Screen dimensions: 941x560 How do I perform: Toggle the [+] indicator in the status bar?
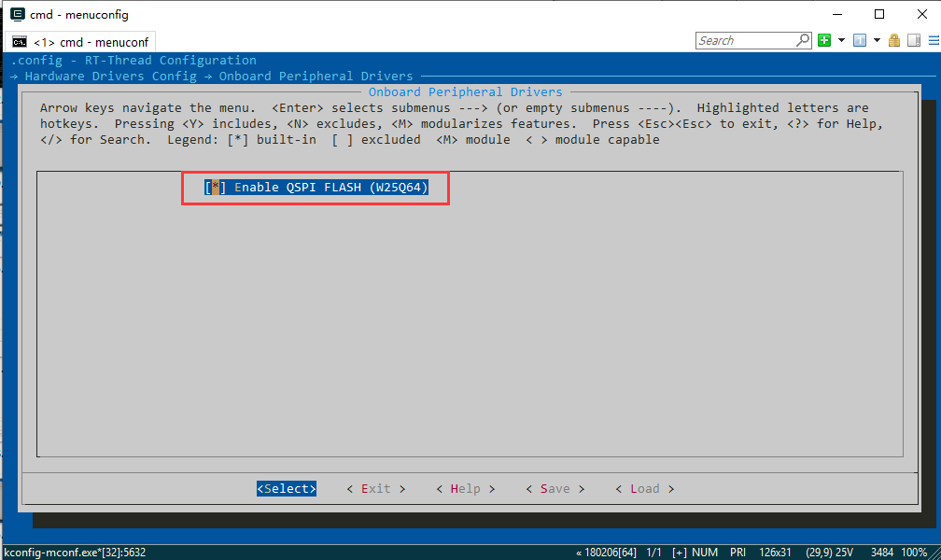point(679,553)
